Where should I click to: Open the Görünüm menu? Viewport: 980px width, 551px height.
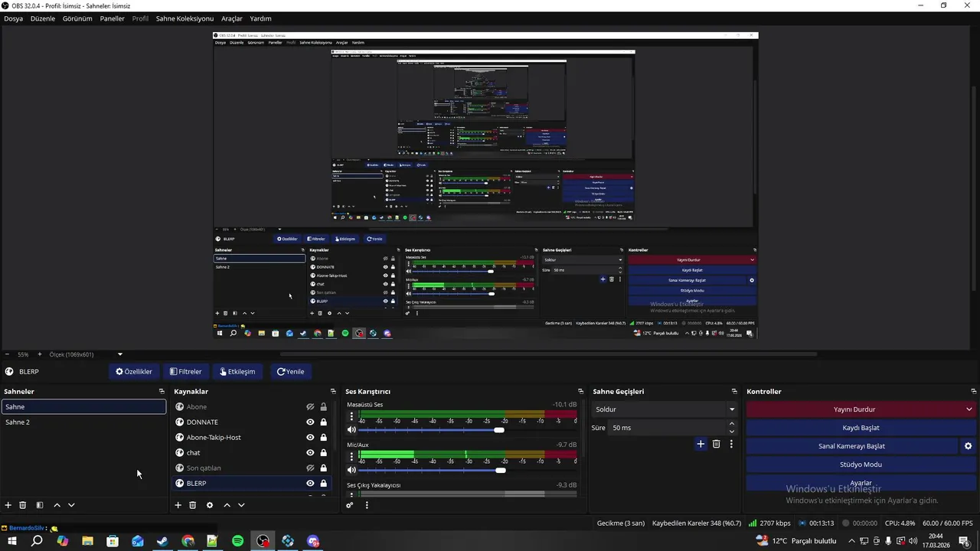[x=77, y=18]
